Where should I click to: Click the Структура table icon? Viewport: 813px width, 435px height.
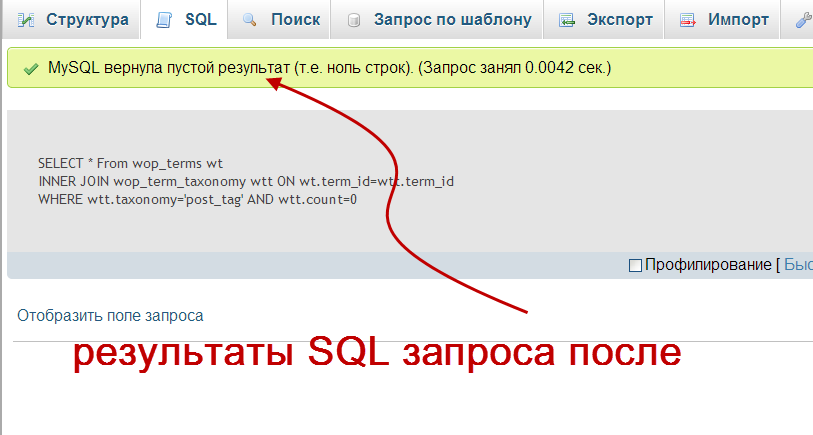pos(25,20)
